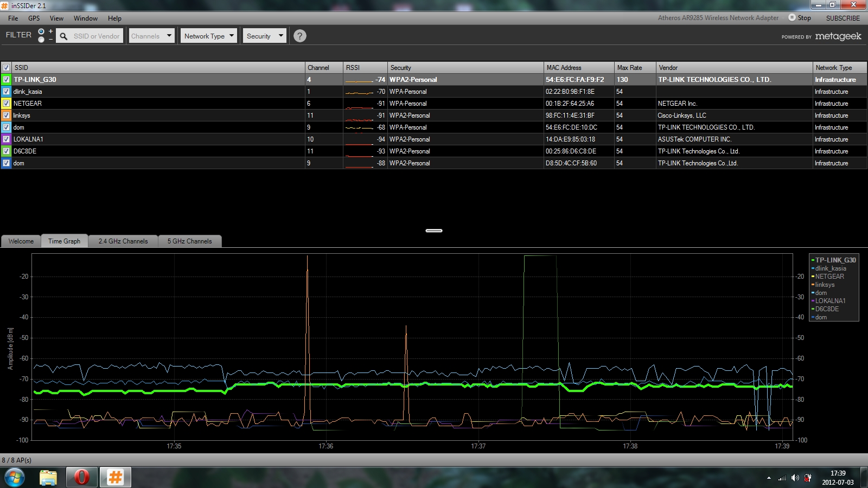This screenshot has height=488, width=868.
Task: Expand the Network Type filter dropdown
Action: pyautogui.click(x=209, y=36)
